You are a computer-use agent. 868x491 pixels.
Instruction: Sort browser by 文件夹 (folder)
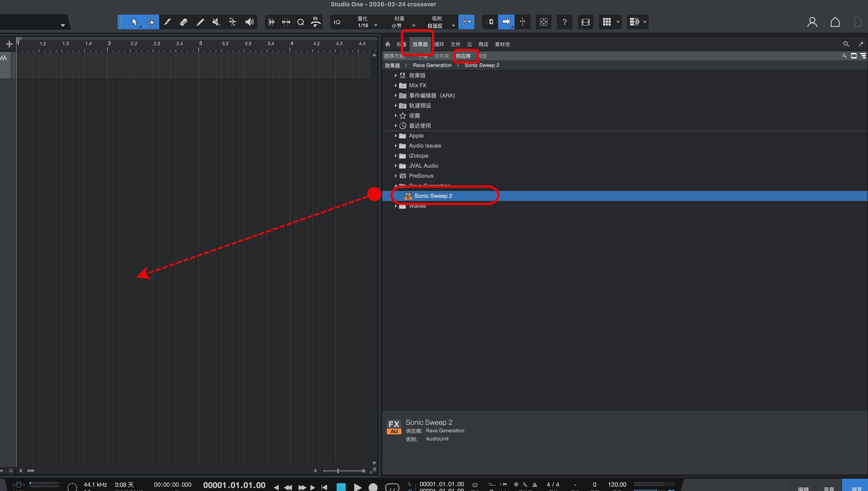pyautogui.click(x=441, y=56)
